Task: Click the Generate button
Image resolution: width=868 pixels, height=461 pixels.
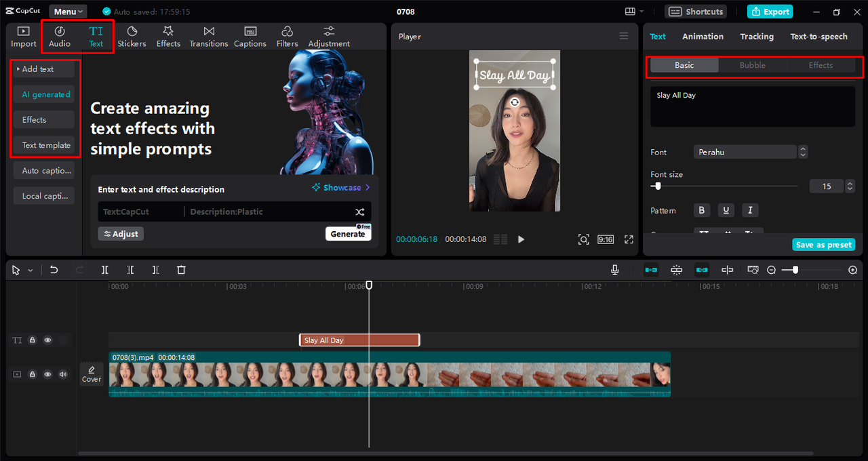Action: click(x=348, y=233)
